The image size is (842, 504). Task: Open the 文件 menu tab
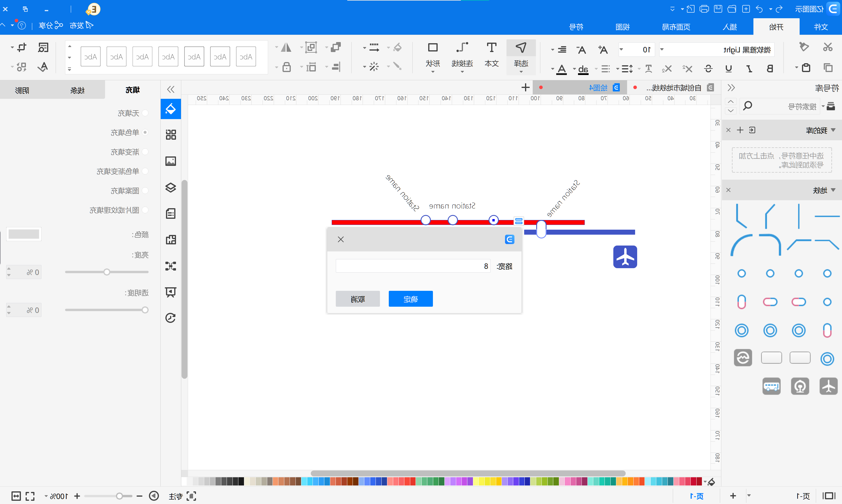[821, 27]
